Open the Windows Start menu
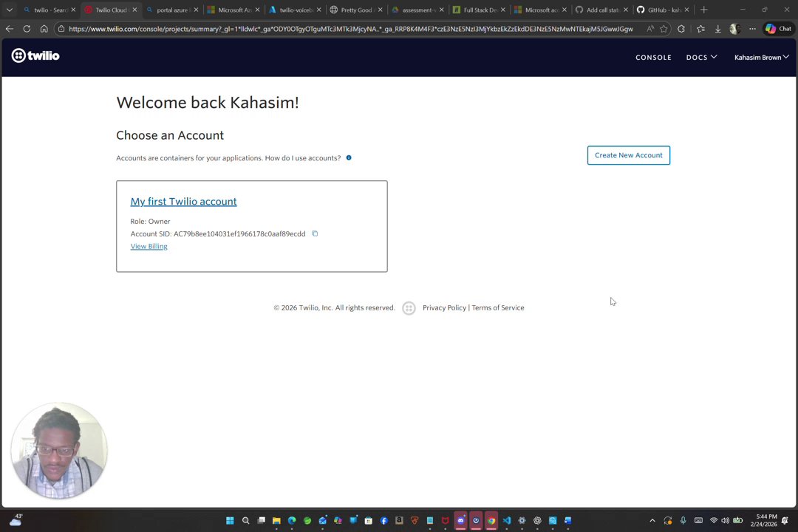The width and height of the screenshot is (798, 532). tap(230, 520)
